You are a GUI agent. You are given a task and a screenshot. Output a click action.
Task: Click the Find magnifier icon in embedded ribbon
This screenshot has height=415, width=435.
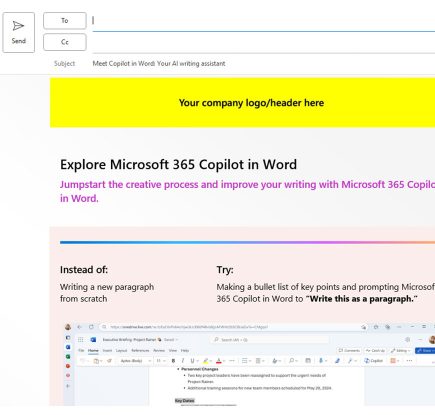[292, 361]
